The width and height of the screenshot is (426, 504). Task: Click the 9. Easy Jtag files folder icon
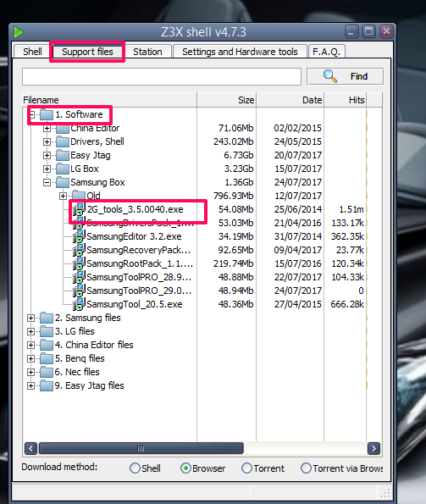point(47,385)
